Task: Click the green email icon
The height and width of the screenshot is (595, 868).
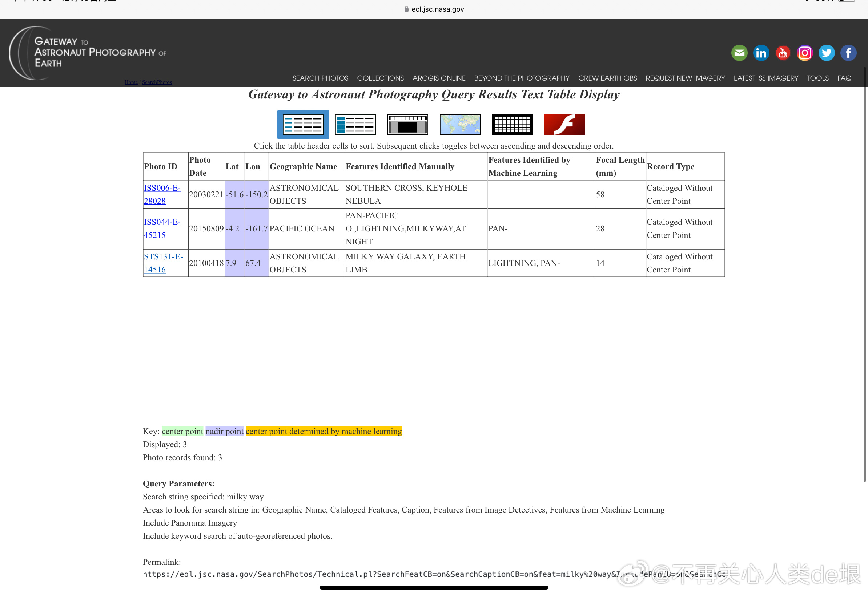Action: (x=739, y=53)
